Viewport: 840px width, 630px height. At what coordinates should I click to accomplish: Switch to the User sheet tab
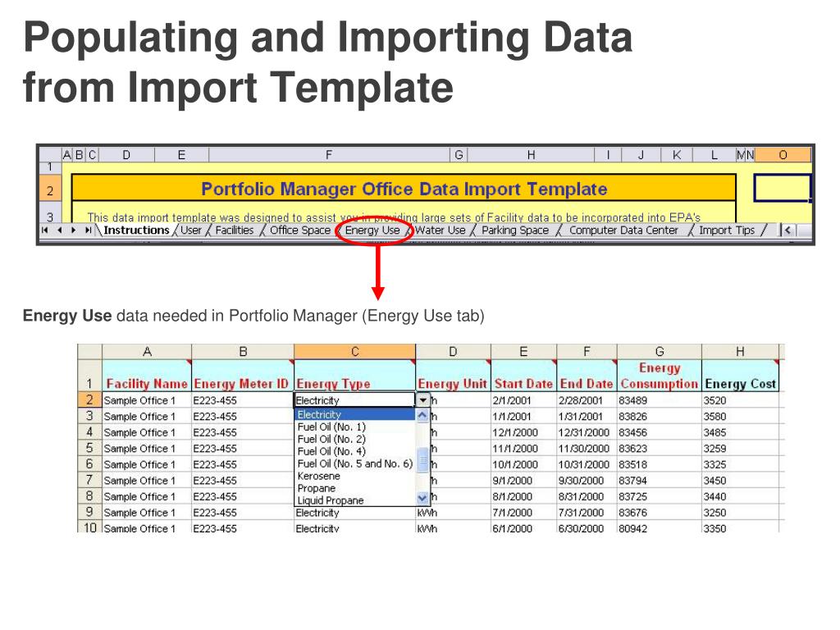click(x=190, y=231)
